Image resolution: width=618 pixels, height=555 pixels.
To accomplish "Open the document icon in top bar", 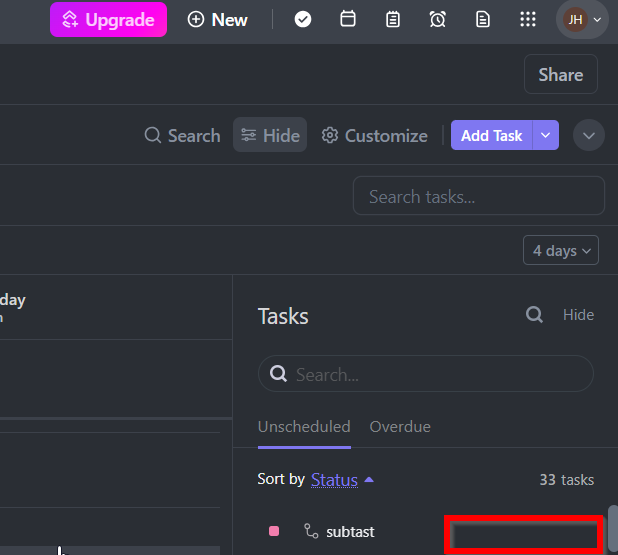I will pos(483,19).
